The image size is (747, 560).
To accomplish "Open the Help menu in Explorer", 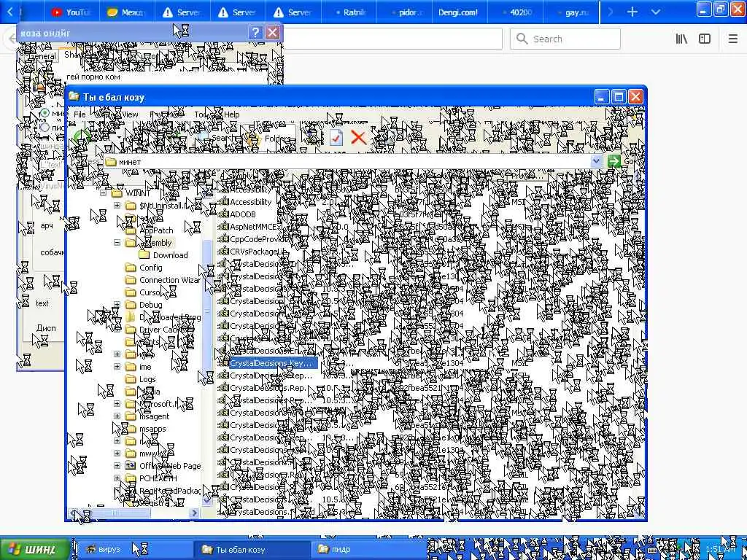I will click(231, 114).
